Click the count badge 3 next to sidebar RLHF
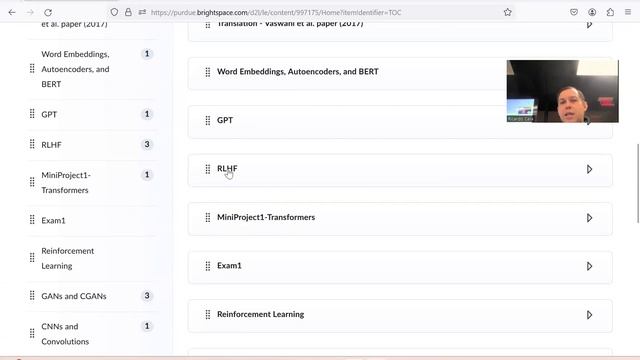This screenshot has width=640, height=360. 147,144
